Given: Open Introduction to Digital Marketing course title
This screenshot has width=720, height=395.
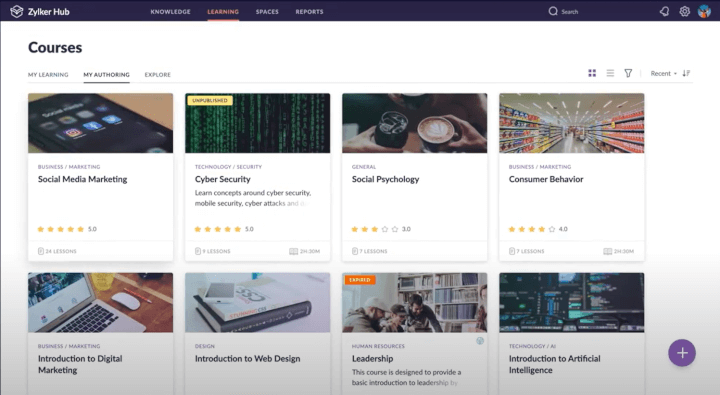Looking at the screenshot, I should 80,364.
